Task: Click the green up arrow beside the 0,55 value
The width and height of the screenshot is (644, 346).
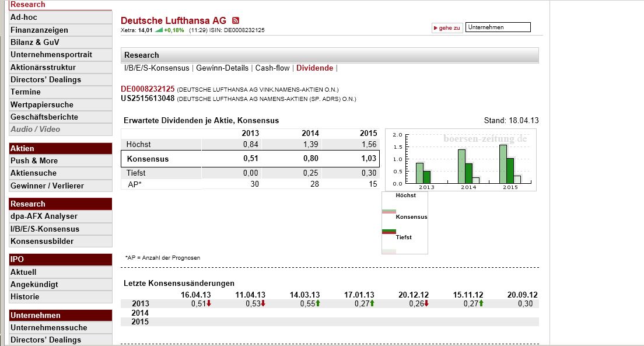Action: (317, 303)
